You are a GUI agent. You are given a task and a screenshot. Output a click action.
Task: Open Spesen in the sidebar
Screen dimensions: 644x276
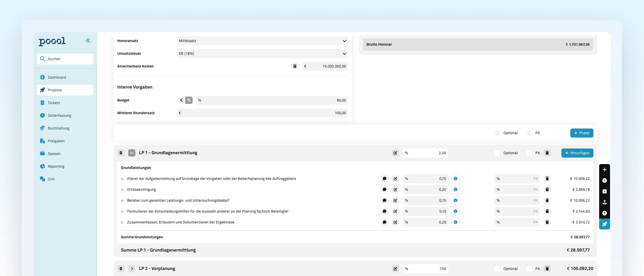pos(65,154)
